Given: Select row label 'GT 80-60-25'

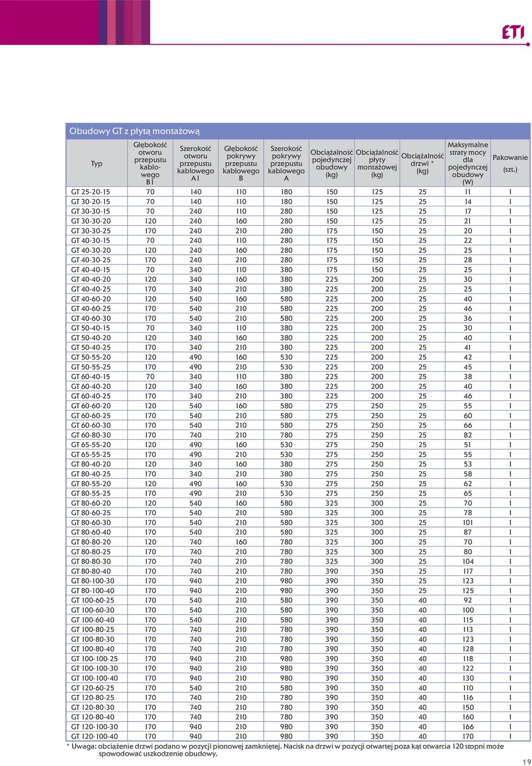Looking at the screenshot, I should point(91,513).
